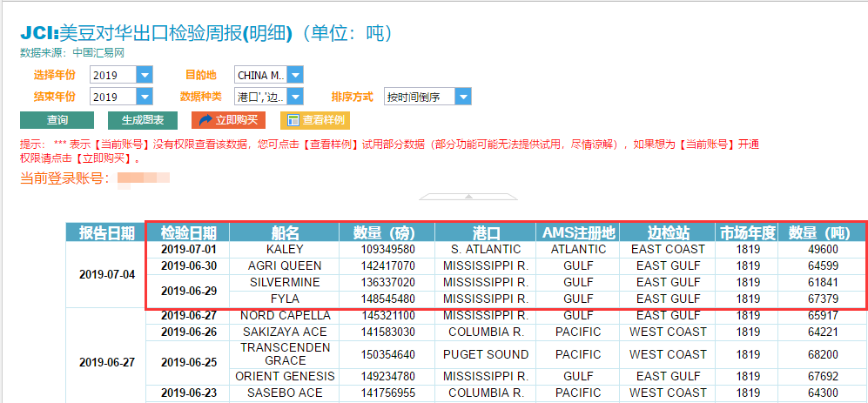868x403 pixels.
Task: Open the 选择年份 start year dropdown
Action: pyautogui.click(x=145, y=75)
